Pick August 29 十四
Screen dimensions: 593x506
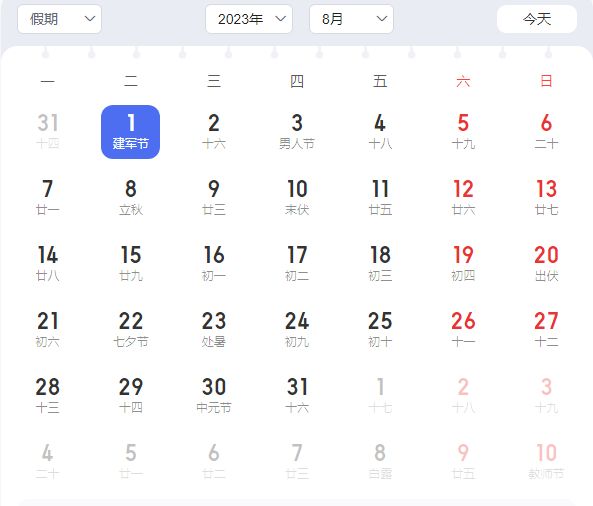tap(130, 396)
